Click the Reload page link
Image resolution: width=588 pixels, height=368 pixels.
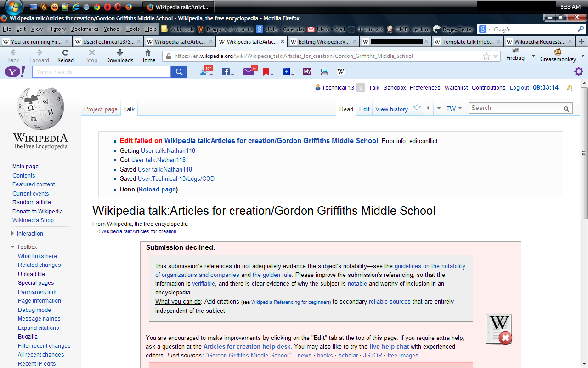157,189
